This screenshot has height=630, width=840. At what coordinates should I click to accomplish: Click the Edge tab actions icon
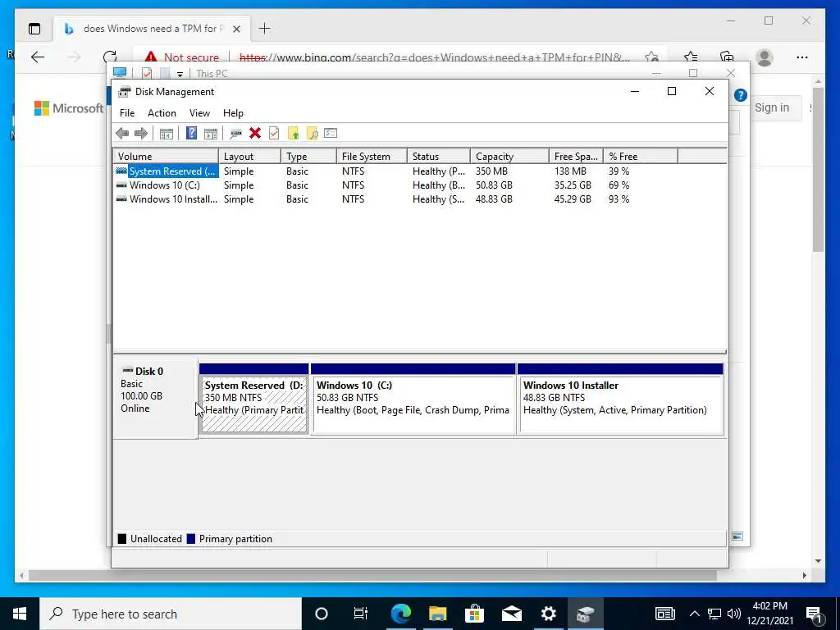tap(34, 29)
